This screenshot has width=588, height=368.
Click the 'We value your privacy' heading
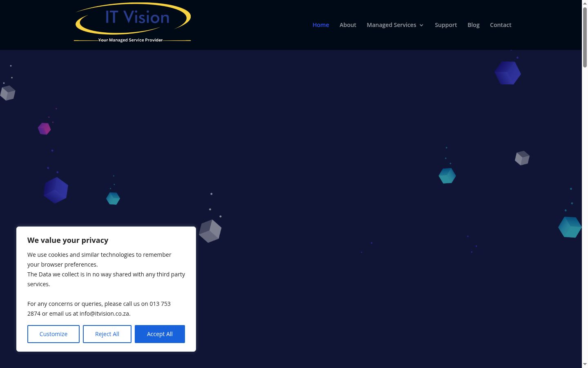click(x=68, y=240)
